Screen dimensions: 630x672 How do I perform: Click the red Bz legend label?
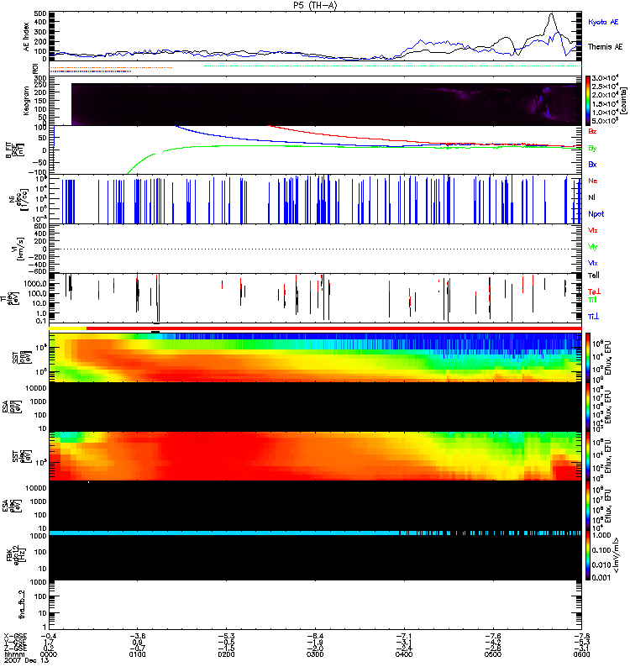(x=592, y=131)
